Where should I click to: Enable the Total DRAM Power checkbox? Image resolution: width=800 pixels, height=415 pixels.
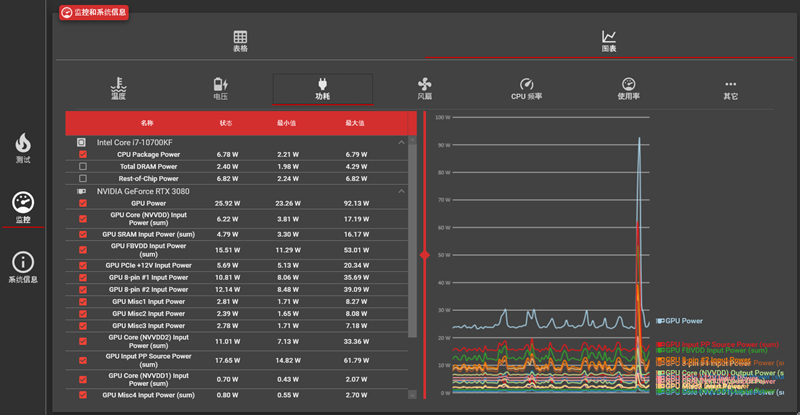coord(83,166)
